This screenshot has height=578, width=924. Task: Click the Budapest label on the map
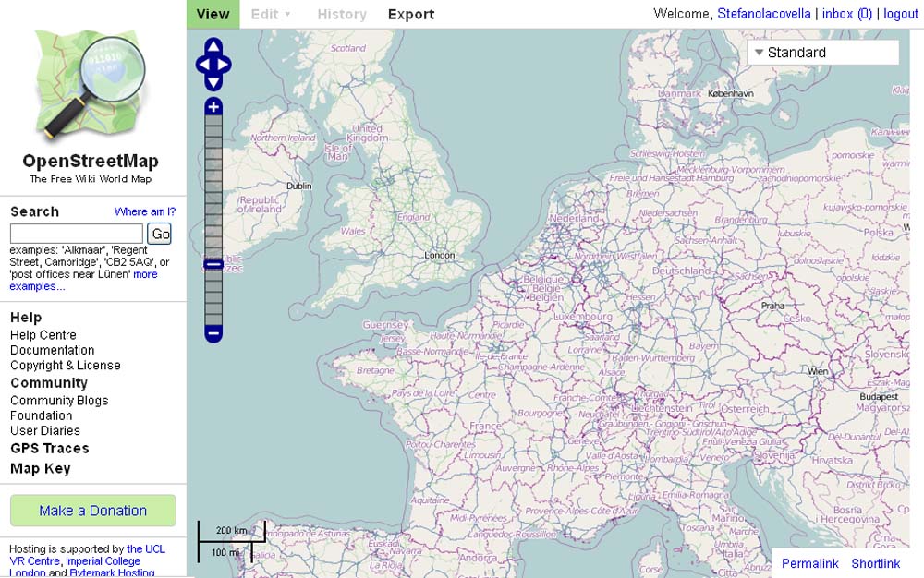879,397
